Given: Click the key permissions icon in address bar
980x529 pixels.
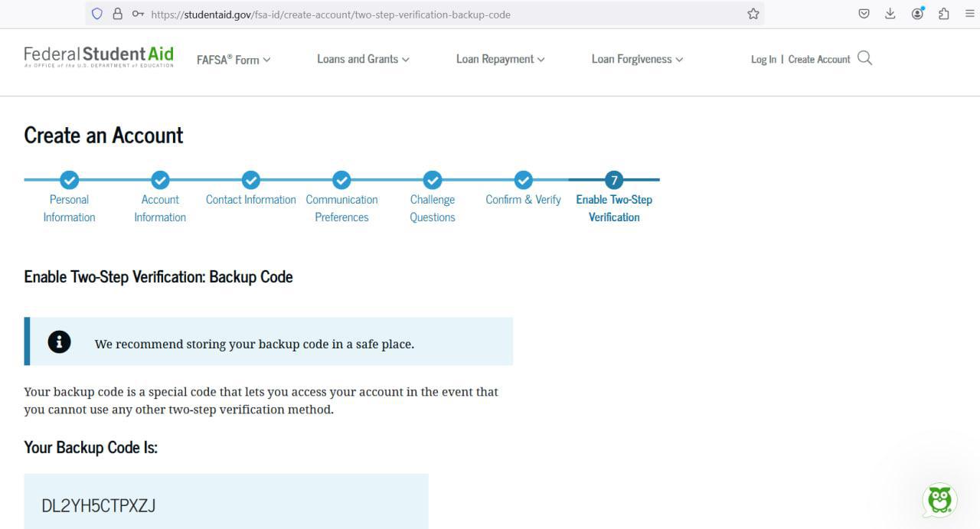Looking at the screenshot, I should tap(138, 14).
